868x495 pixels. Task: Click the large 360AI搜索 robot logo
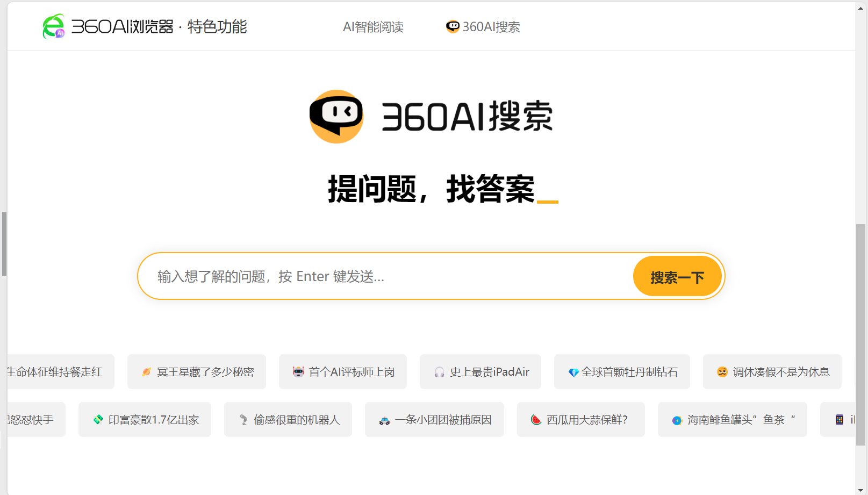[336, 116]
